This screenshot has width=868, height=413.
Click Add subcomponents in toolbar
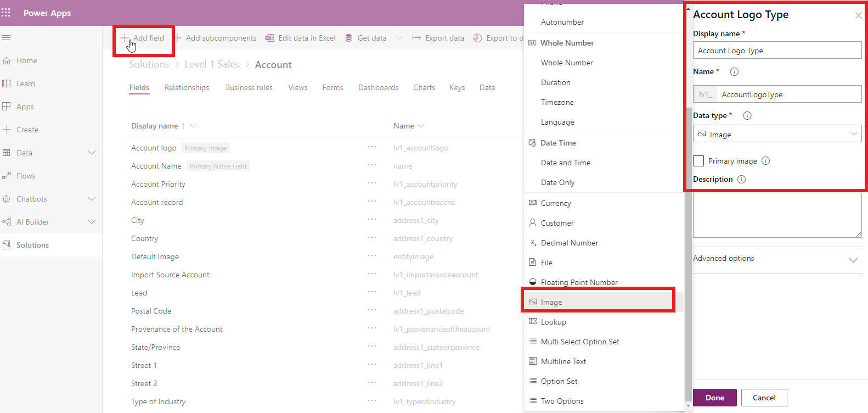pyautogui.click(x=215, y=38)
